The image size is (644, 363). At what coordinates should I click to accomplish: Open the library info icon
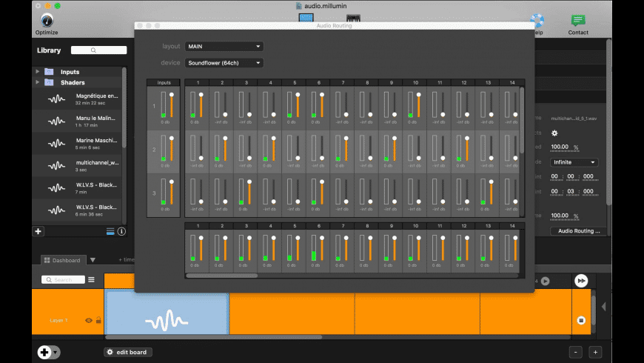[x=121, y=231]
